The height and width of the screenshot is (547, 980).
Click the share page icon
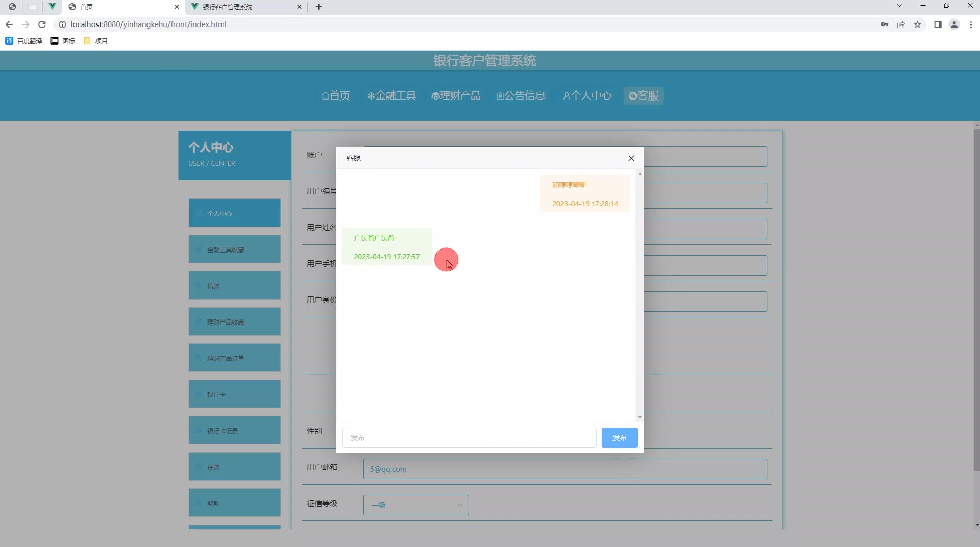[901, 24]
